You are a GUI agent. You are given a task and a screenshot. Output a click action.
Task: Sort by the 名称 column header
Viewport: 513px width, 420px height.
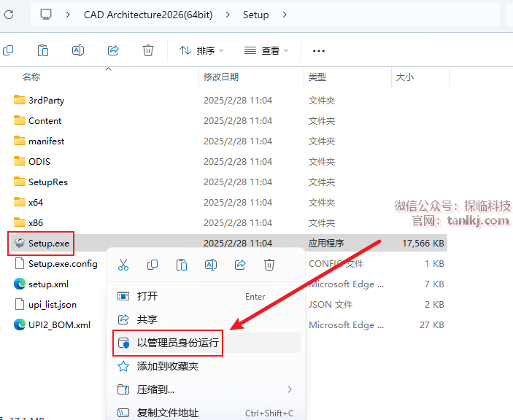(31, 77)
